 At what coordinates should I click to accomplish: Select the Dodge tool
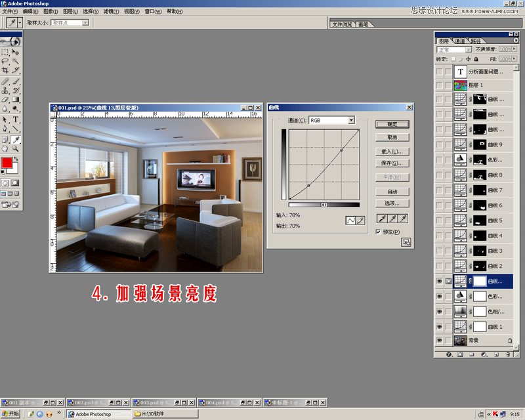[15, 108]
